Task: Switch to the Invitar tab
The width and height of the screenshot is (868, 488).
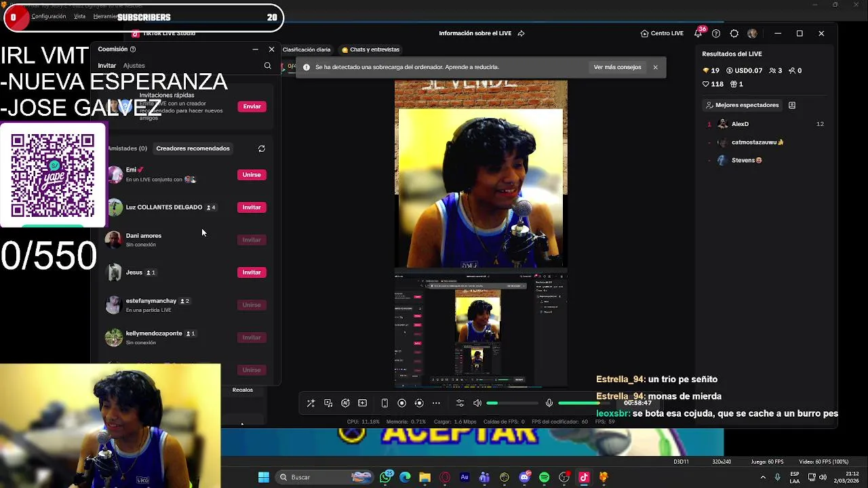Action: point(106,66)
